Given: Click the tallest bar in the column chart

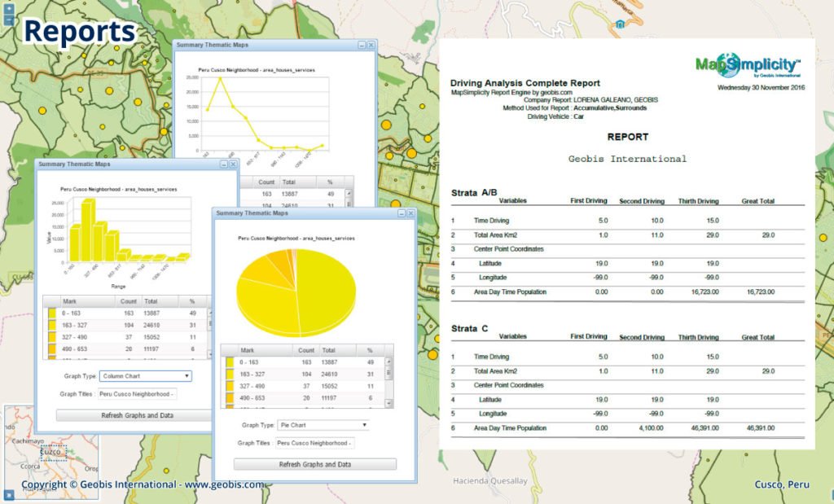Looking at the screenshot, I should (88, 230).
